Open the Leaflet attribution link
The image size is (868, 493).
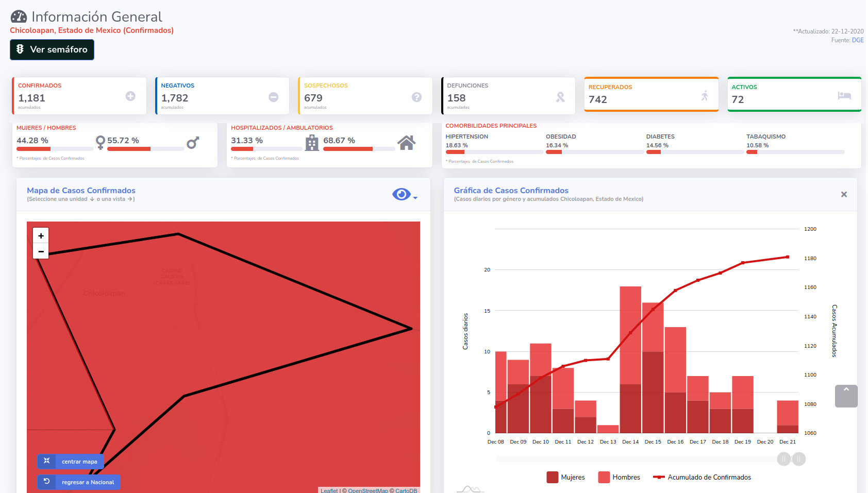tap(329, 490)
